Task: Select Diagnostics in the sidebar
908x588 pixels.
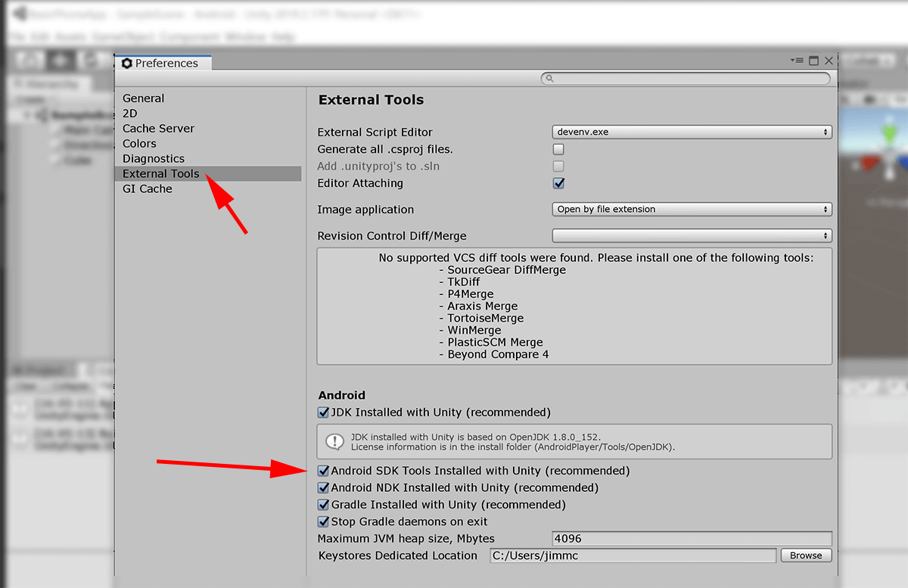Action: pyautogui.click(x=154, y=159)
